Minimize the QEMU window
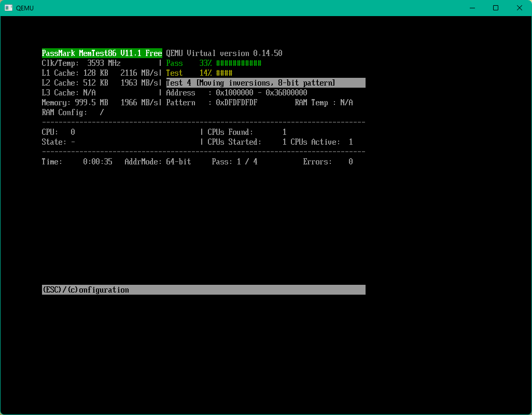Screen dimensions: 532x415 tap(472, 8)
